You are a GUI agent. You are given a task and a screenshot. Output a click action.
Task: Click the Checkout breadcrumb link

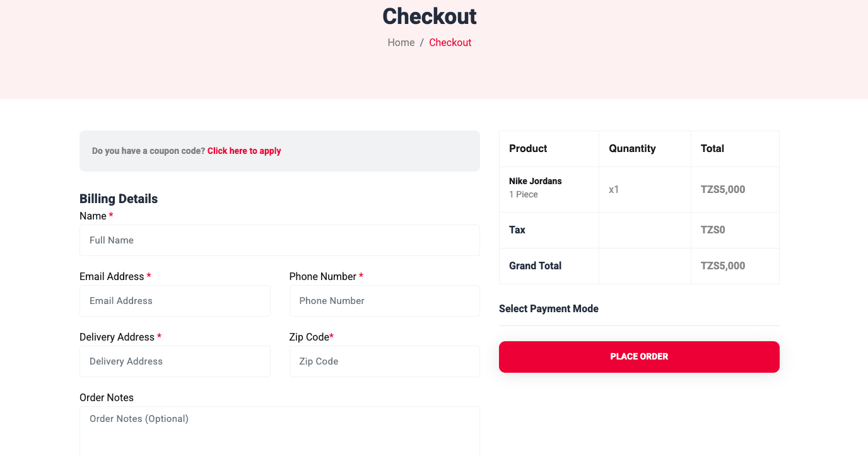pyautogui.click(x=450, y=42)
